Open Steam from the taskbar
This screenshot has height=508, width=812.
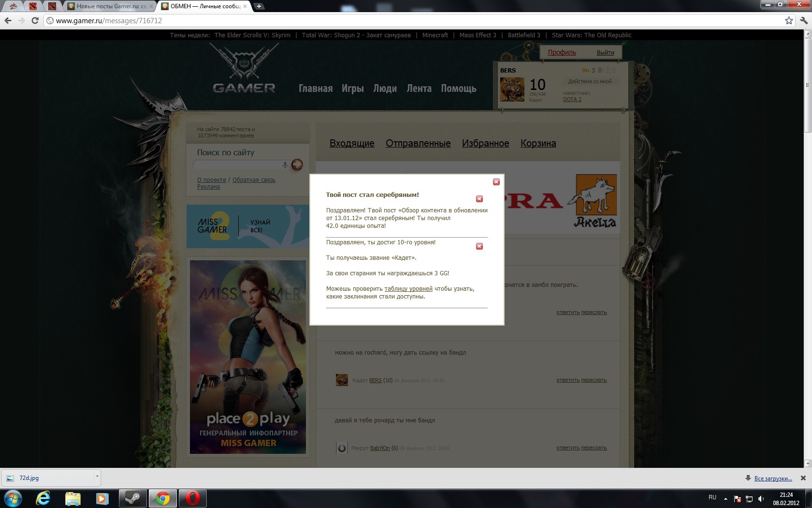[x=132, y=498]
